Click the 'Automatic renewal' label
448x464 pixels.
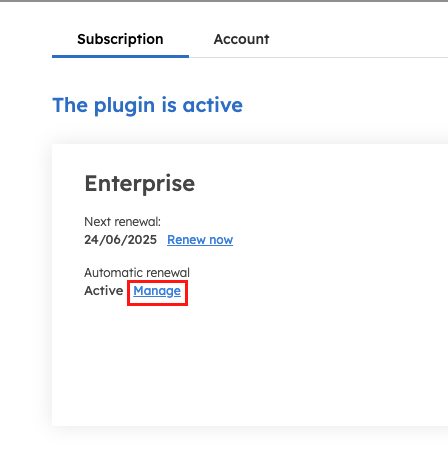point(137,273)
